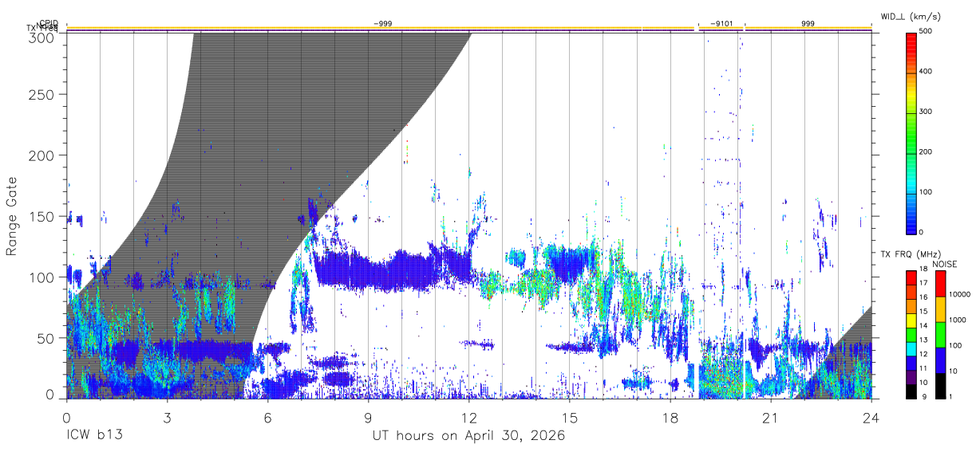Viewport: 980px width, 452px height.
Task: Click the UT hours tick label 6
Action: [x=267, y=417]
